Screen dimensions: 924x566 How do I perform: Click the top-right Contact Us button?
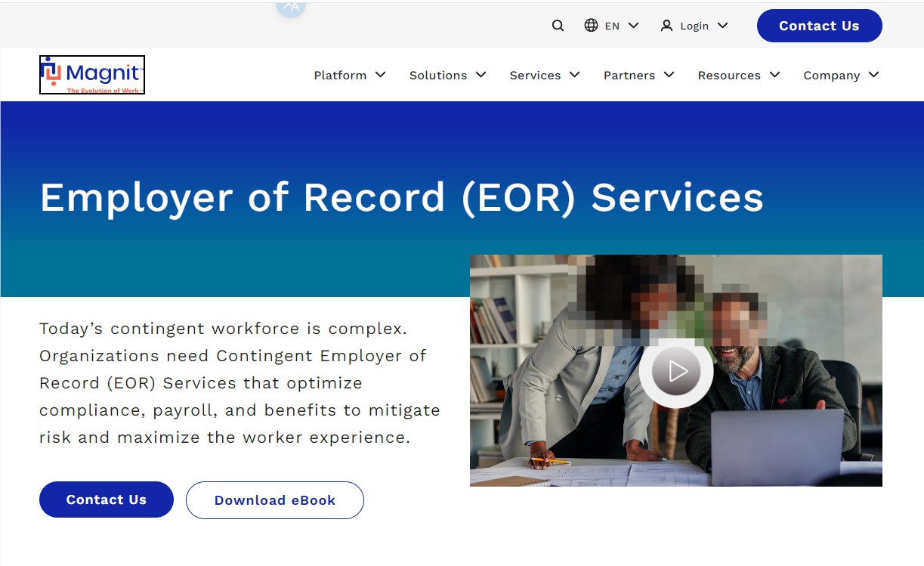pyautogui.click(x=819, y=26)
